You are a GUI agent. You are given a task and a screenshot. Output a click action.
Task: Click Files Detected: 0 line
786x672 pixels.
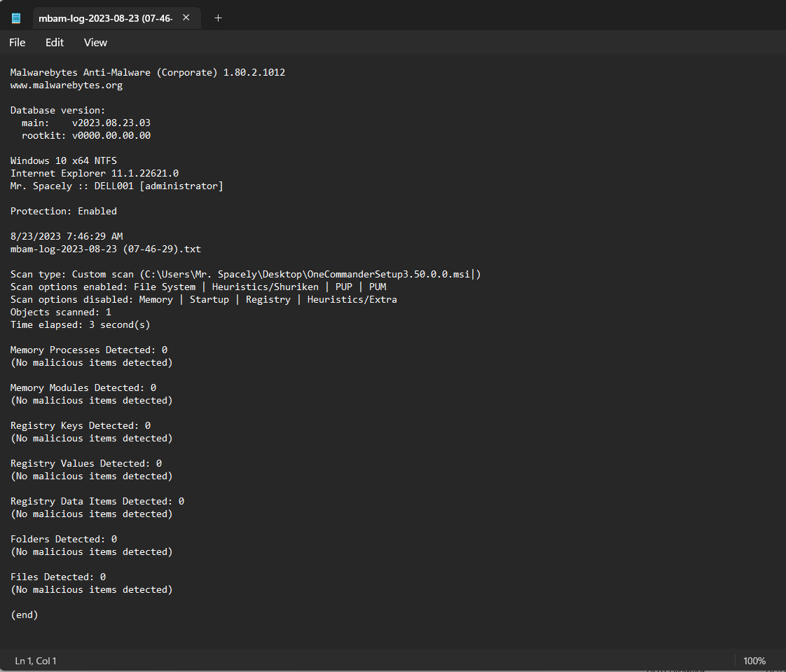click(58, 577)
